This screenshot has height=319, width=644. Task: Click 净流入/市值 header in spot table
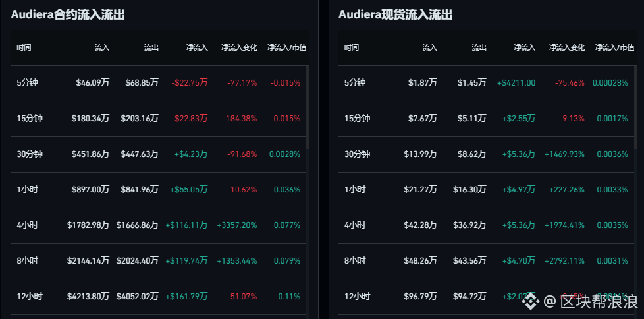coord(614,47)
